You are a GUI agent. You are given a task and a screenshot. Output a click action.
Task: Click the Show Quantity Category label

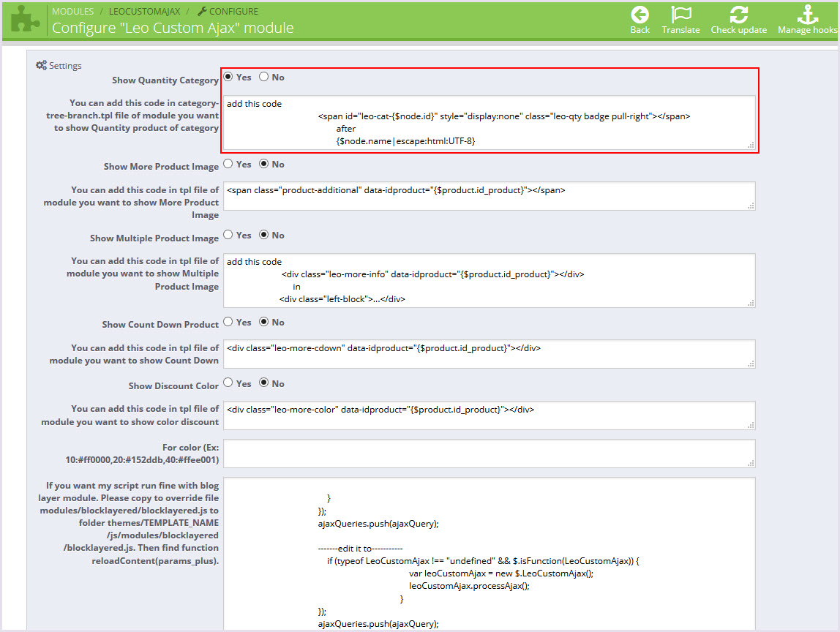point(165,80)
